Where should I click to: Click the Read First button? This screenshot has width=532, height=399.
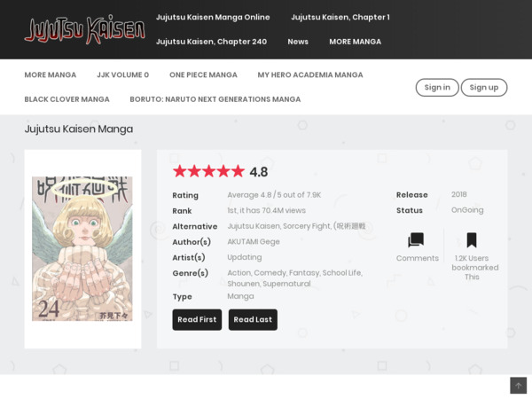[x=197, y=319]
